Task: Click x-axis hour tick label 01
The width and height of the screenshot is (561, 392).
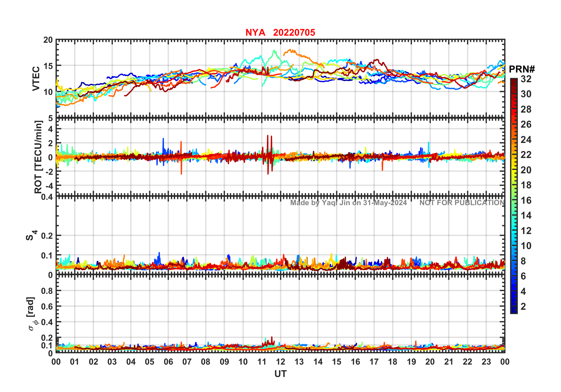Action: [75, 362]
